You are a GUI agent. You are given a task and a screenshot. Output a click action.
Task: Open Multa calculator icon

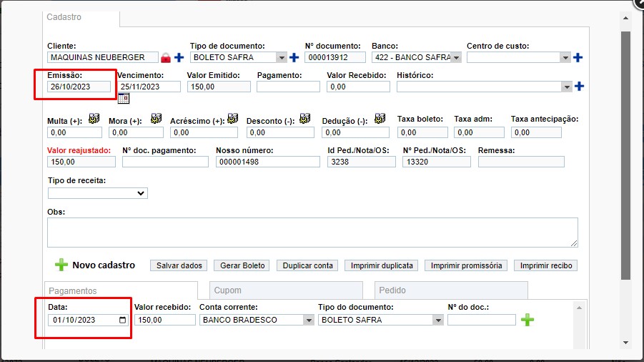pos(94,119)
